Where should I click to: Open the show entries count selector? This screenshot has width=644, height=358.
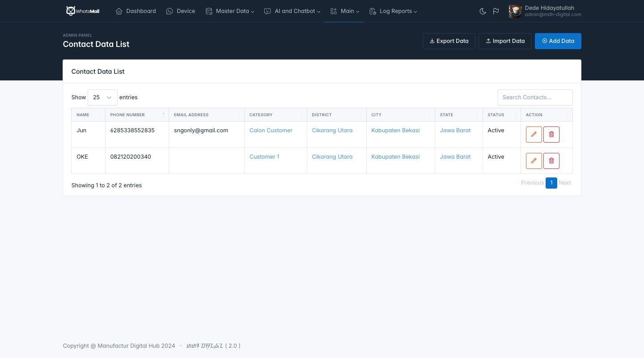102,97
